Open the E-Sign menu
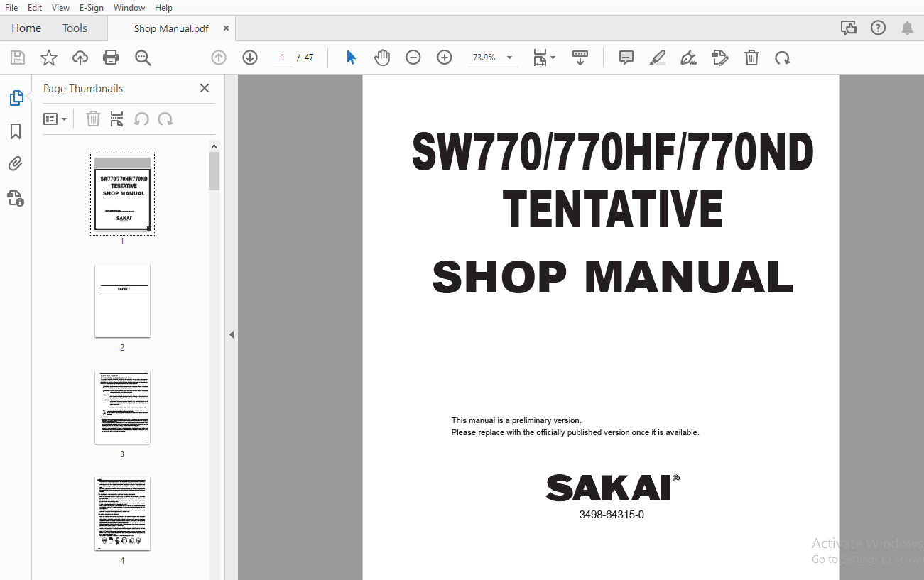 (x=92, y=7)
